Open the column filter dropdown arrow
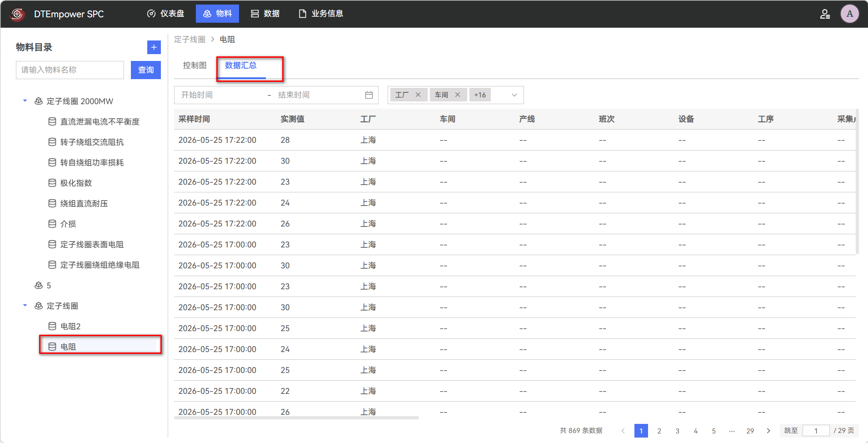The height and width of the screenshot is (443, 868). [x=514, y=95]
